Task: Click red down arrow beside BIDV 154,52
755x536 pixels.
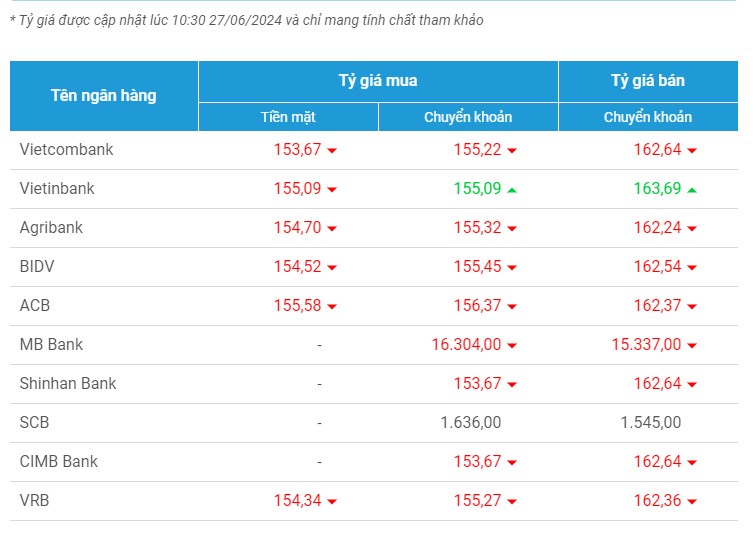Action: point(332,268)
